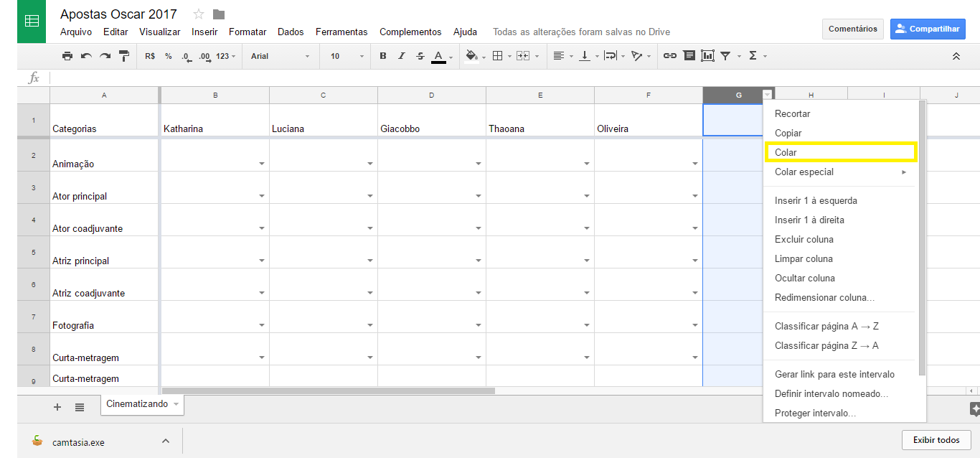Switch to Cinematizando sheet tab
Viewport: 980px width, 458px height.
(137, 404)
